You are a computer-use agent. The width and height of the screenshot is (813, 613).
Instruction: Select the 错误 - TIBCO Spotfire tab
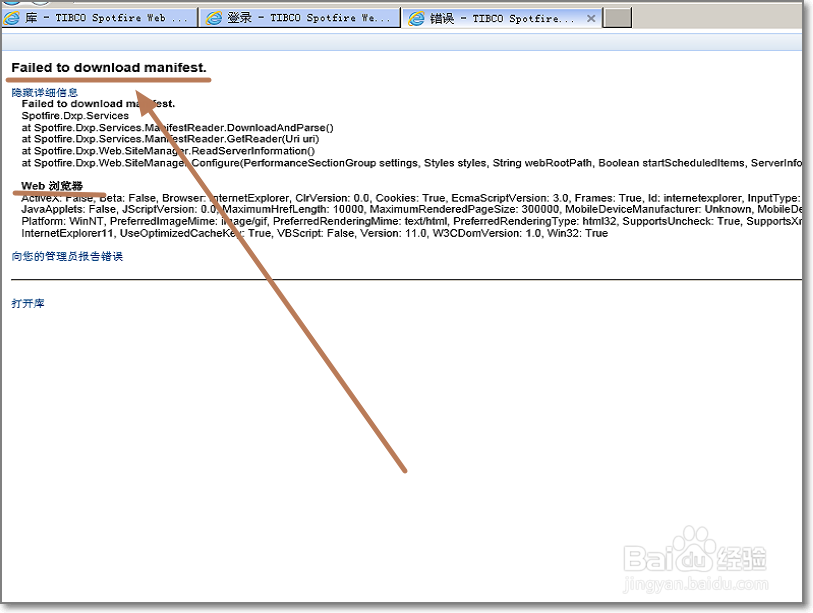coord(502,19)
